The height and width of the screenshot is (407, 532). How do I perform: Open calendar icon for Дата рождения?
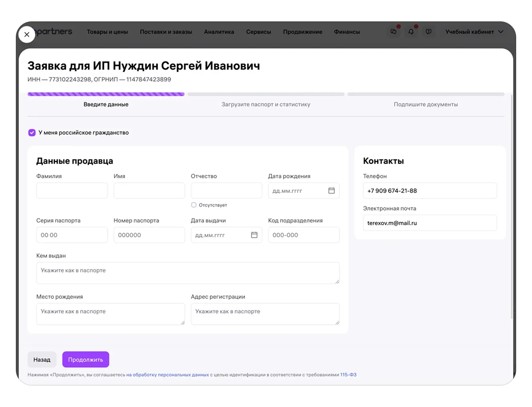(331, 191)
